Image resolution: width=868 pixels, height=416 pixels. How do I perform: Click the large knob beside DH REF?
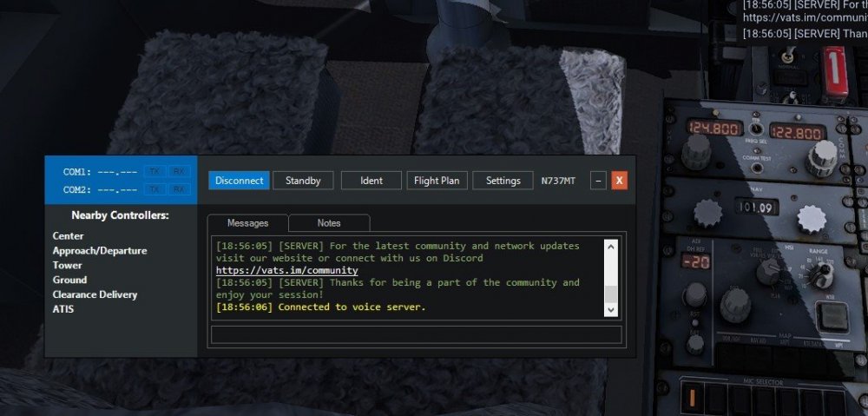pyautogui.click(x=735, y=305)
